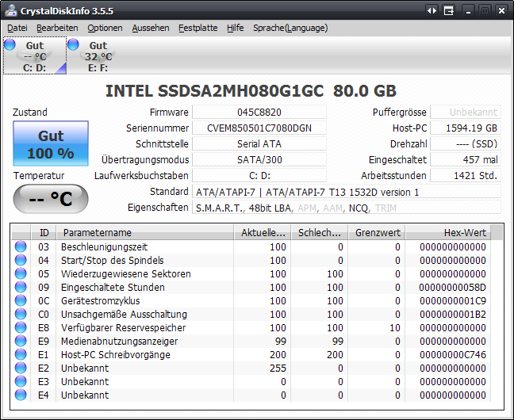Click the Grenzwert column header
514x420 pixels.
tap(377, 233)
